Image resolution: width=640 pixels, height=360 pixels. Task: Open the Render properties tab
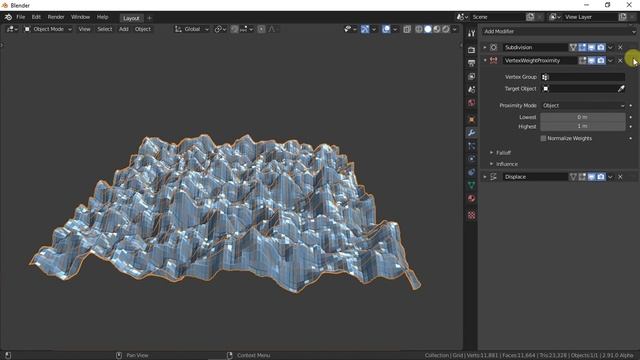pyautogui.click(x=471, y=50)
